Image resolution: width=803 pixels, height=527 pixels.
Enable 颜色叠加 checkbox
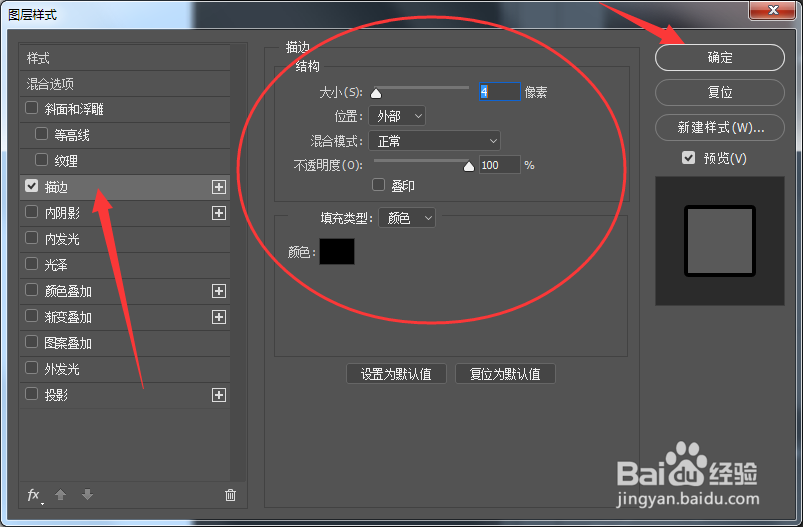point(32,290)
